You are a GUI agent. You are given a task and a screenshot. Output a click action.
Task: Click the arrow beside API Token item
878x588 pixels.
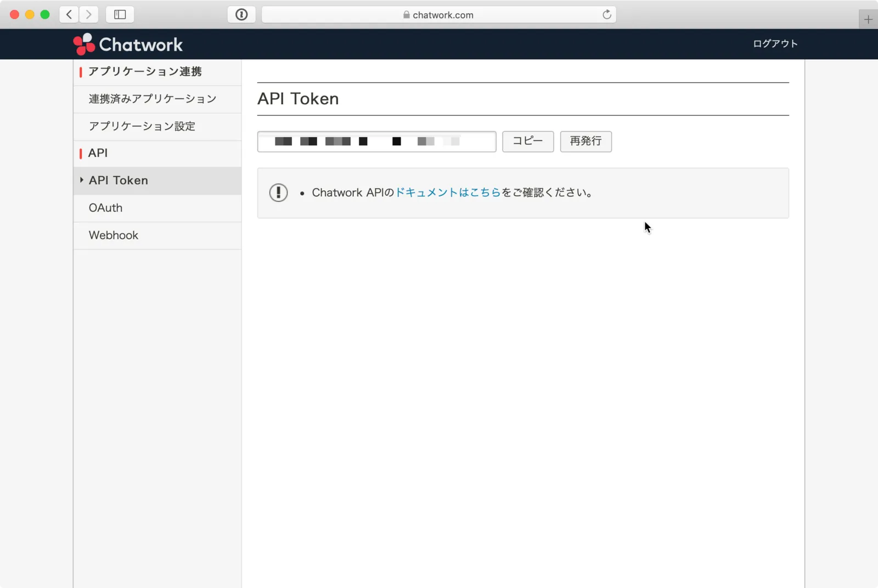[82, 180]
